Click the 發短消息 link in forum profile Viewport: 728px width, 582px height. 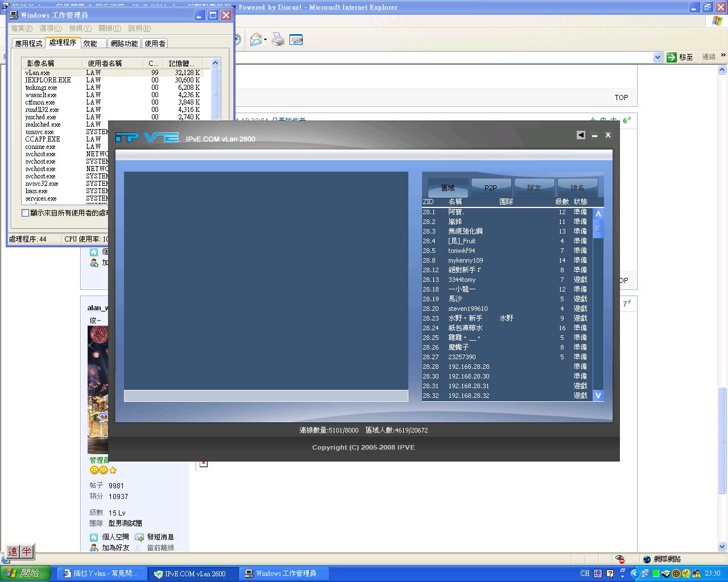160,537
